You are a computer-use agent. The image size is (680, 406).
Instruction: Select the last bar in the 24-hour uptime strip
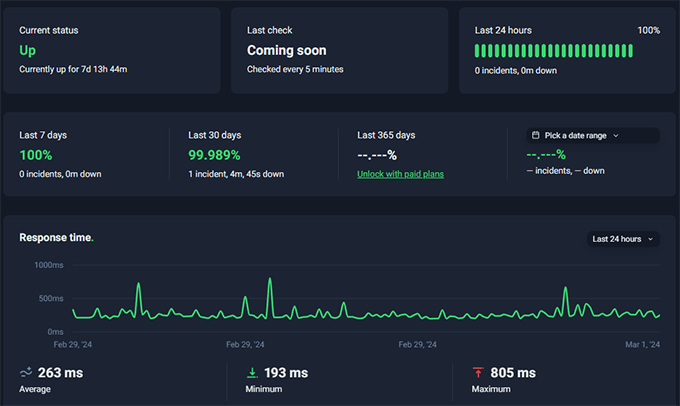[x=657, y=51]
